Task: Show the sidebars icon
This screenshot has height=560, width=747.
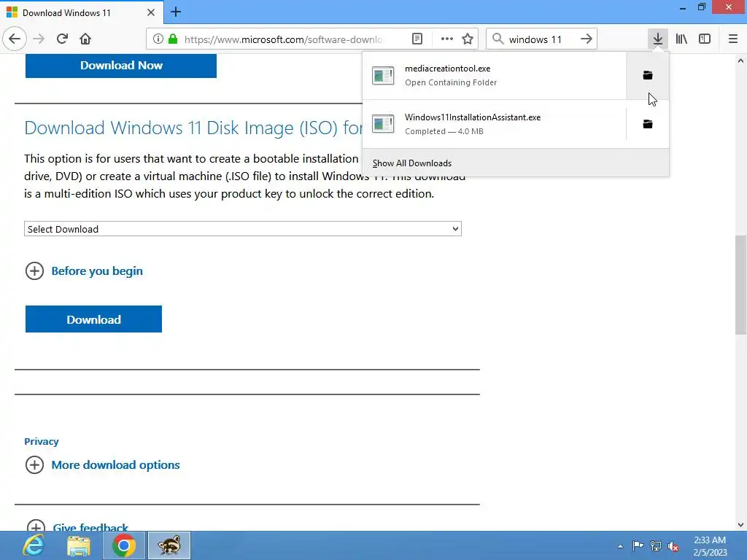Action: click(x=705, y=39)
